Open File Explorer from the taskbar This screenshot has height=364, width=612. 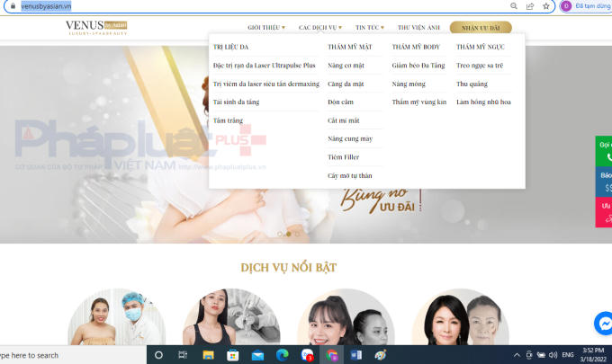pyautogui.click(x=208, y=355)
